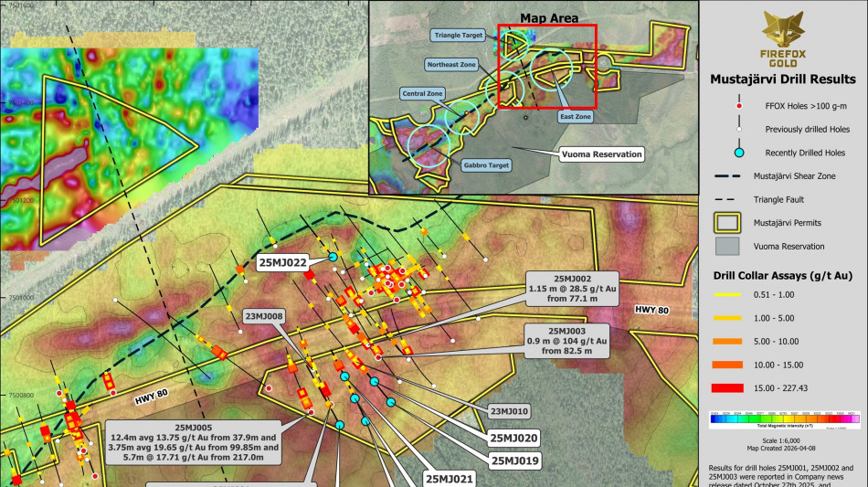
Task: Click the Firefox Gold fox logo
Action: (x=783, y=31)
